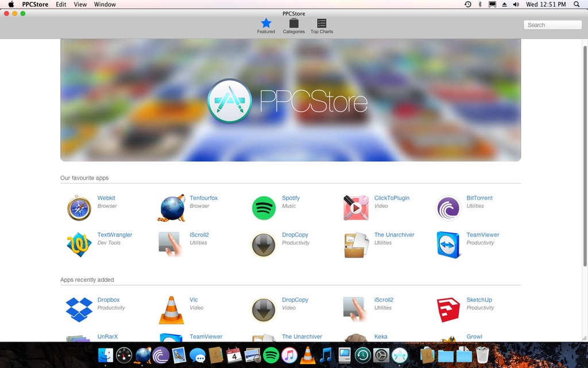Open the Spotify app name link
Viewport: 588px width, 368px height.
[291, 198]
